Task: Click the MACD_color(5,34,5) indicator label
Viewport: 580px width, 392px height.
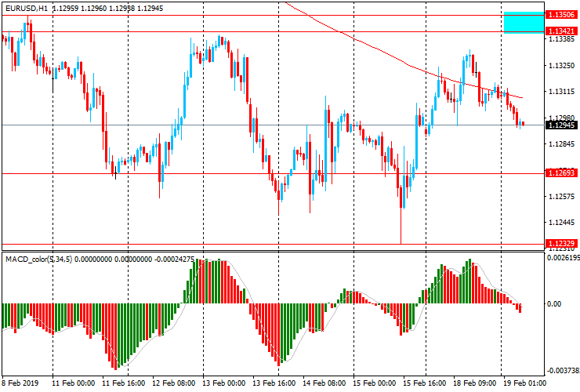Action: [x=39, y=260]
